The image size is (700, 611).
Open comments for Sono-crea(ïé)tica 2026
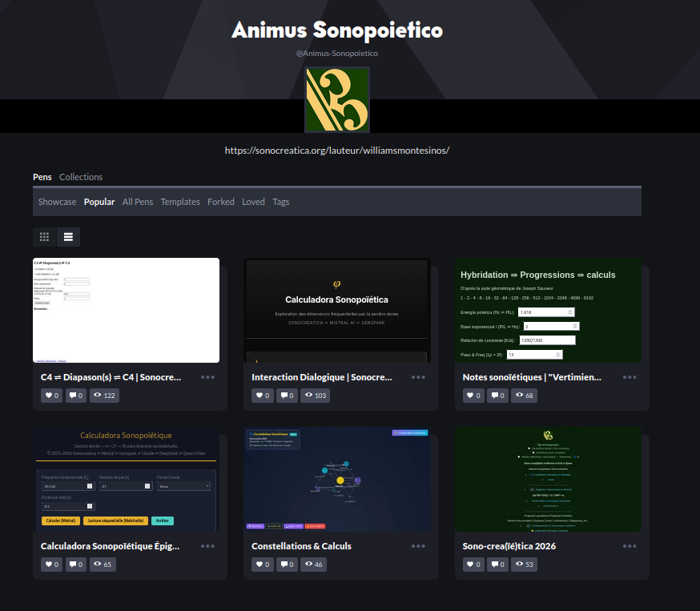[x=497, y=565]
